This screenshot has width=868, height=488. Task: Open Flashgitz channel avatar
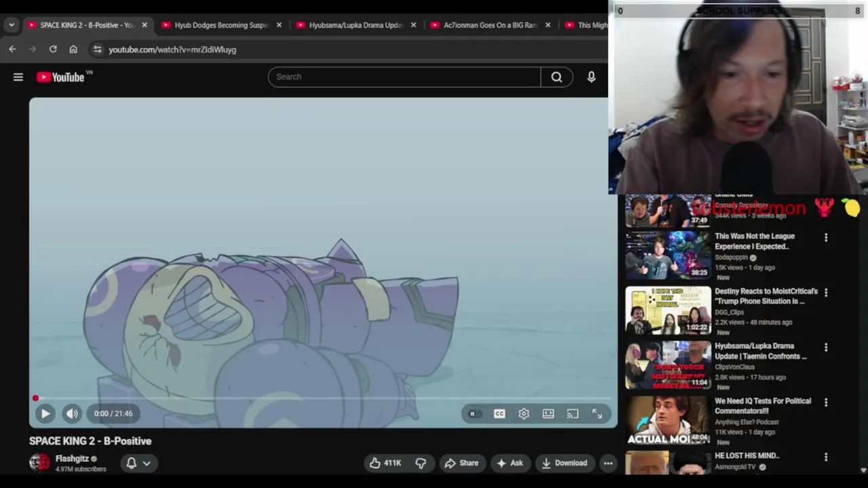[39, 463]
